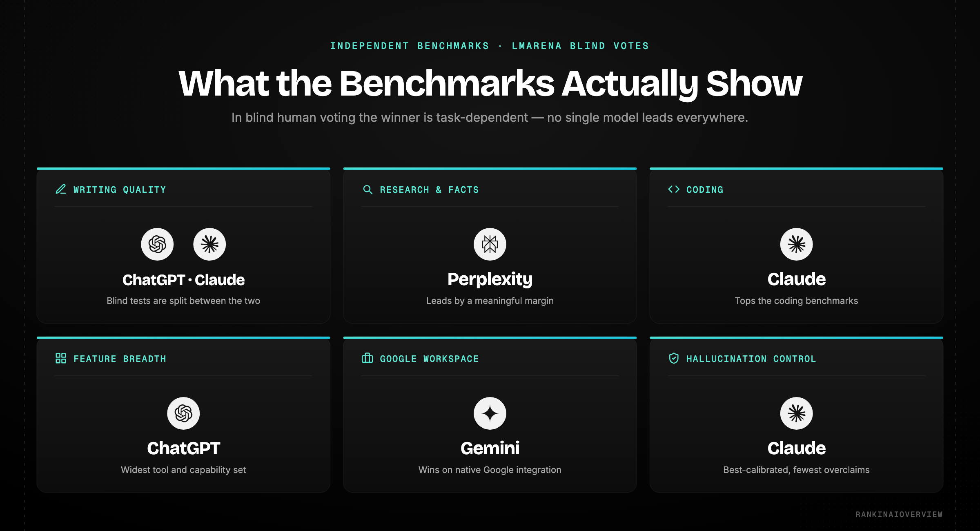This screenshot has width=980, height=531.
Task: Click the shield icon beside Hallucination Control
Action: point(674,358)
